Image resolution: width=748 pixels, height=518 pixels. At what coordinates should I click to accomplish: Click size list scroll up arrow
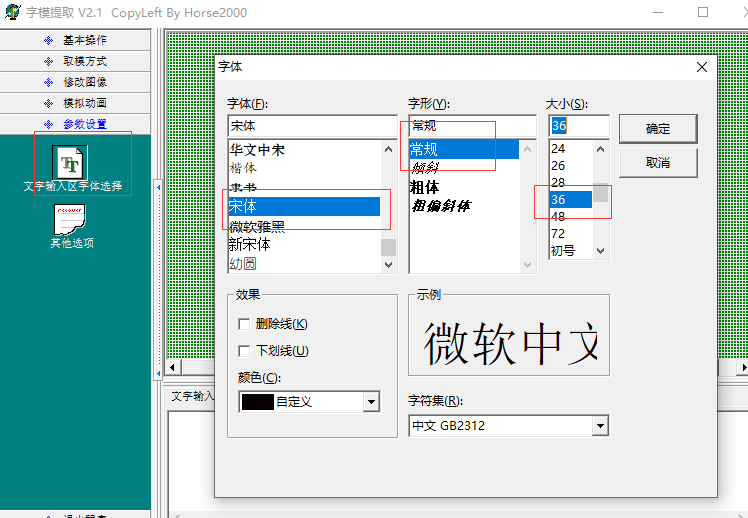pos(601,149)
